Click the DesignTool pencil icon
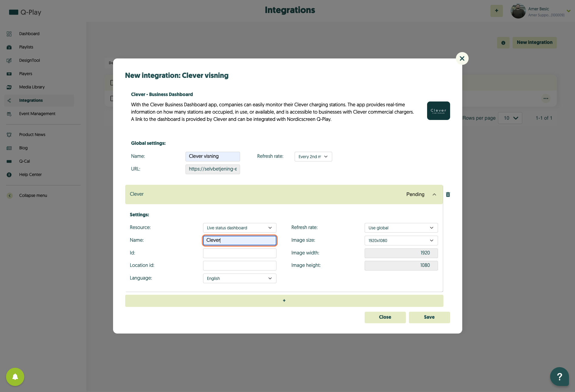Viewport: 575px width, 392px height. (9, 61)
